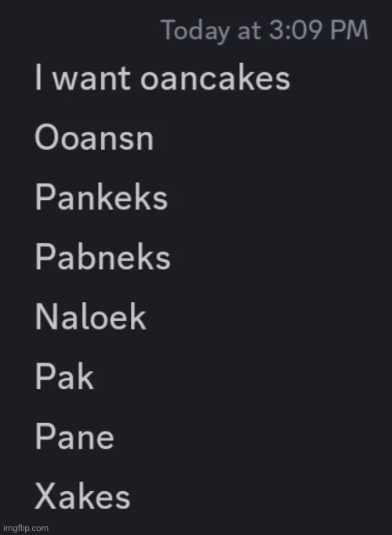Click the word 'at' in the timestamp
The image size is (392, 535).
(249, 31)
